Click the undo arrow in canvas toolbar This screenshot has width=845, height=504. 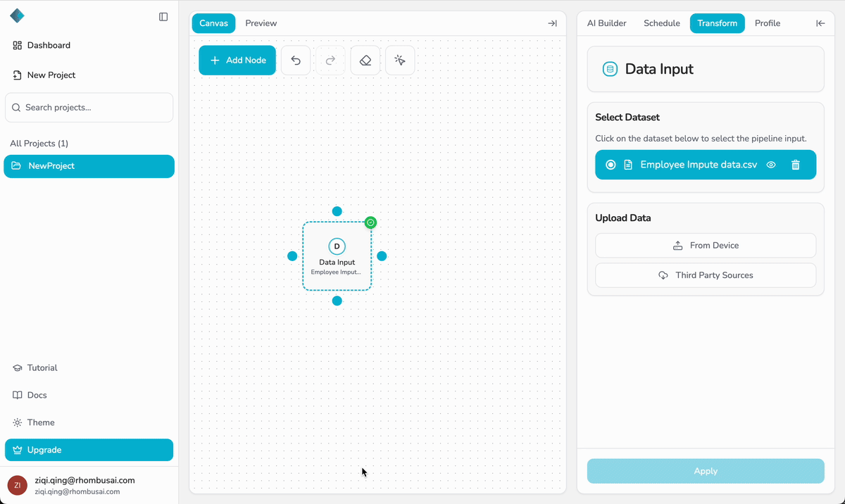pyautogui.click(x=296, y=61)
